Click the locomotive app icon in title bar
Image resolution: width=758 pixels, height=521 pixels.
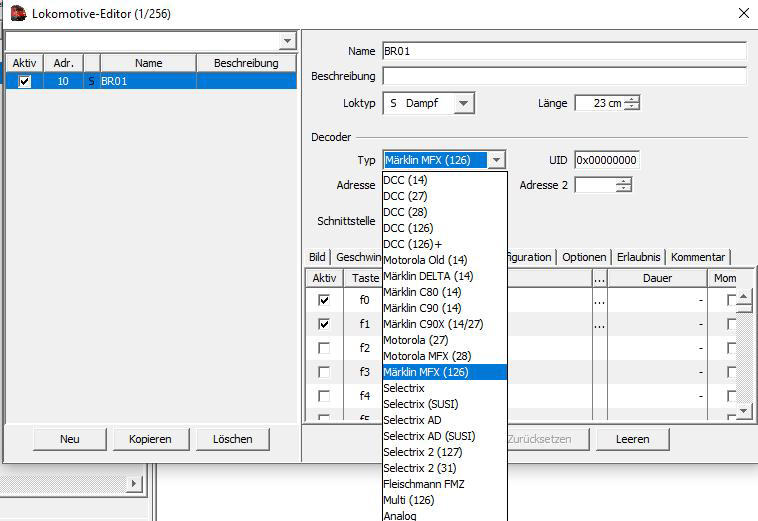(x=18, y=13)
